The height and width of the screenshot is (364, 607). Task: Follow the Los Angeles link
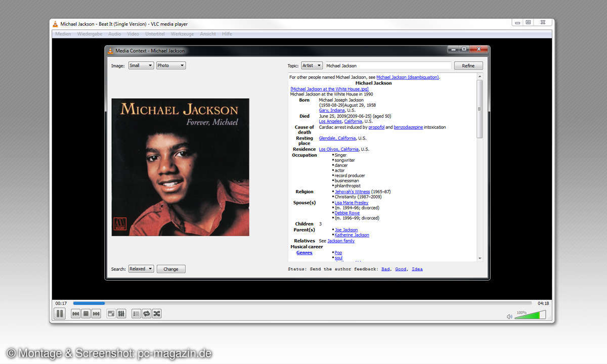click(x=330, y=121)
